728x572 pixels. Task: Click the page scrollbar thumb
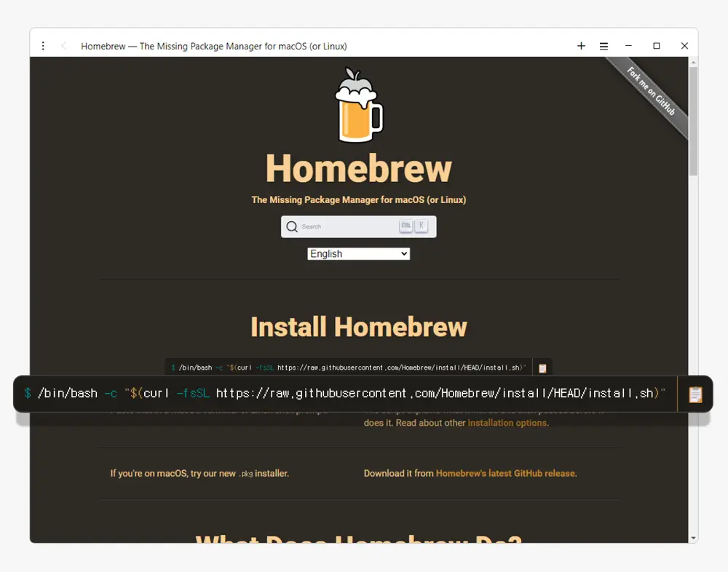693,121
